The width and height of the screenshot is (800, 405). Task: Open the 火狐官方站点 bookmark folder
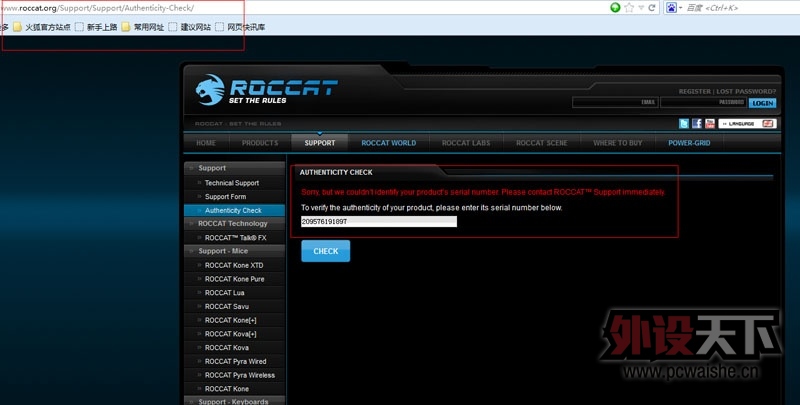tap(42, 27)
